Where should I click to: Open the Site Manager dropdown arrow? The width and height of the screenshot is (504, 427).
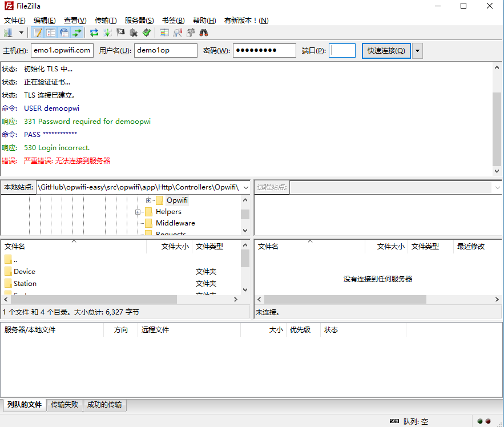pyautogui.click(x=21, y=33)
